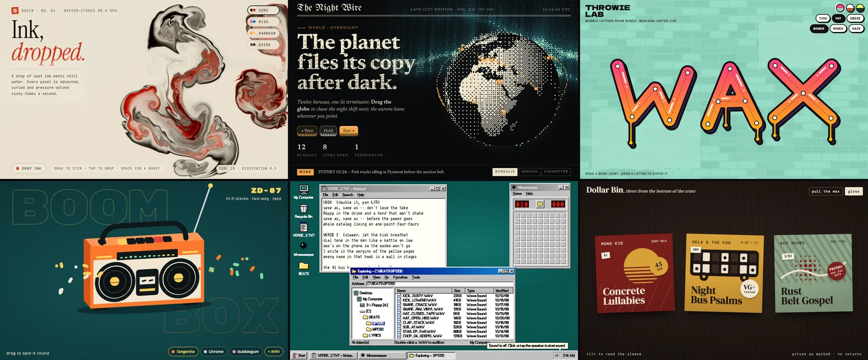The image size is (868, 360).
Task: Click the DROP INK button
Action: coord(29,168)
